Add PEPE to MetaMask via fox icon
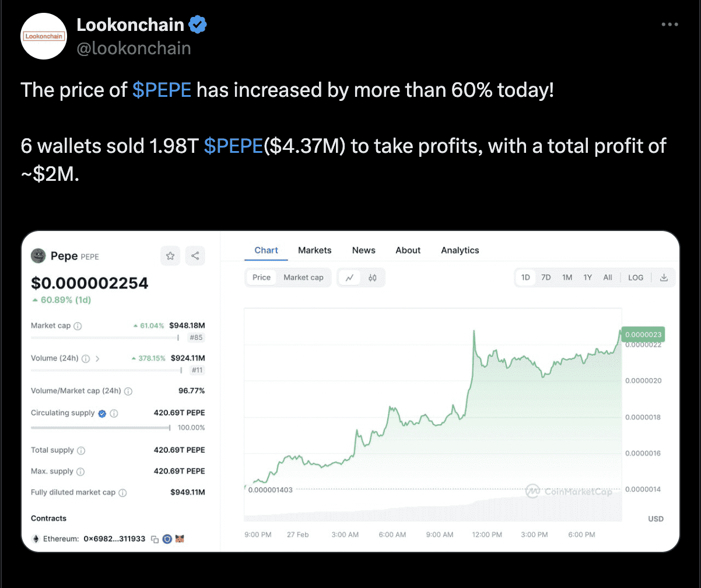 coord(179,539)
